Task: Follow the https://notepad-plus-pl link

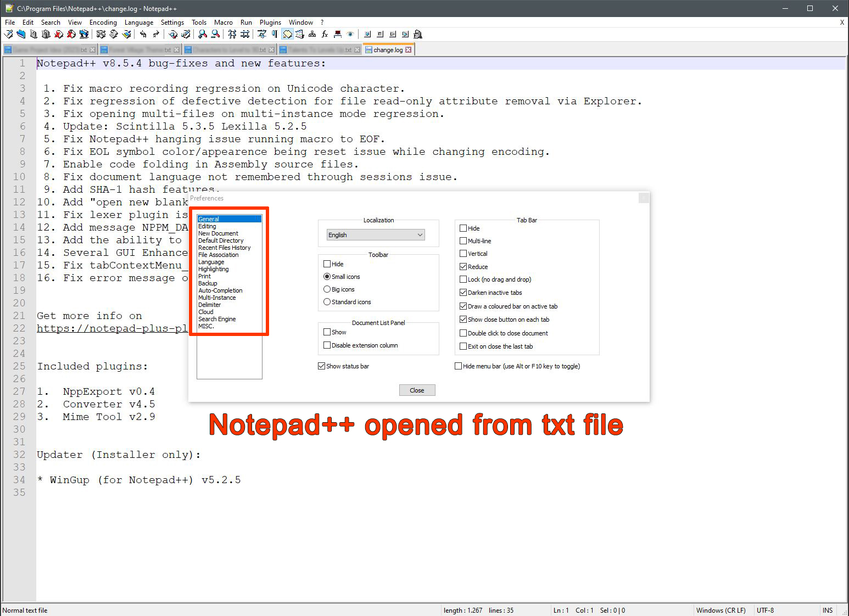Action: point(112,328)
